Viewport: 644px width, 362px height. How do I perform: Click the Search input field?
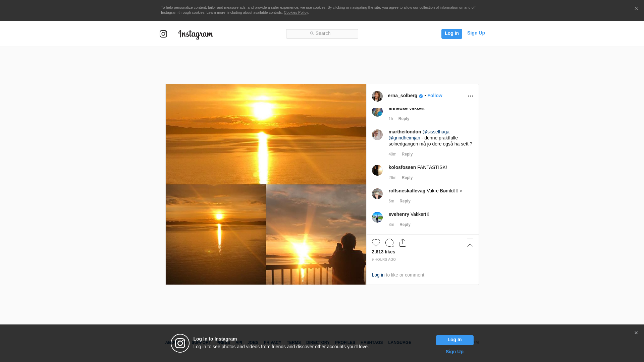(322, 34)
